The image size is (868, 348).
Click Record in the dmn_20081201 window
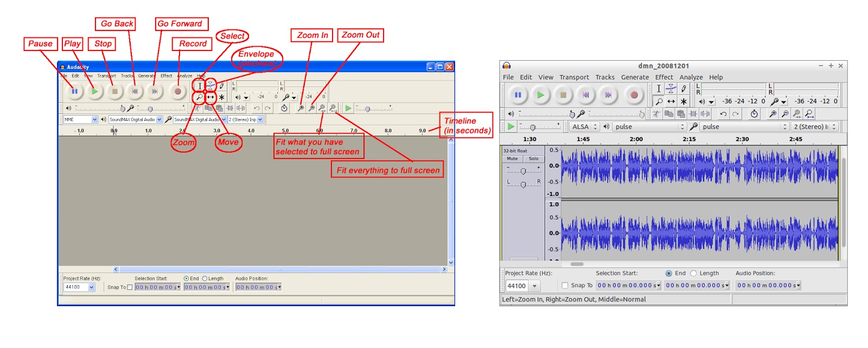point(634,95)
